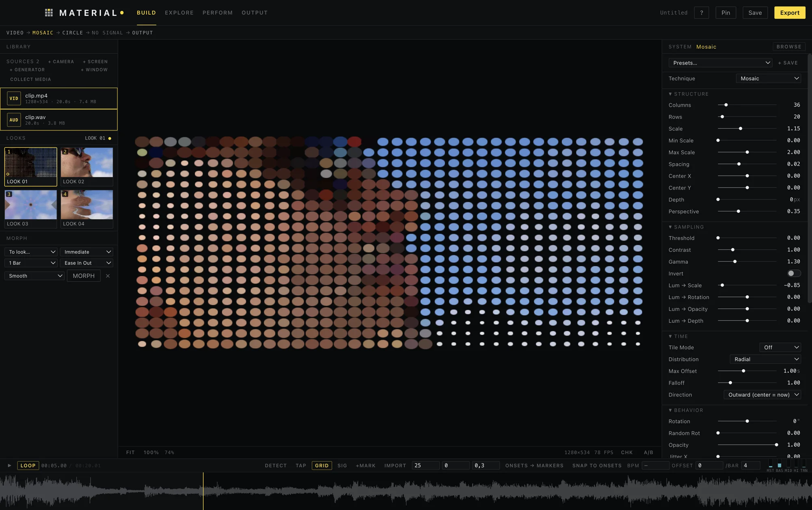812x510 pixels.
Task: Click the yellow Export button
Action: 789,13
